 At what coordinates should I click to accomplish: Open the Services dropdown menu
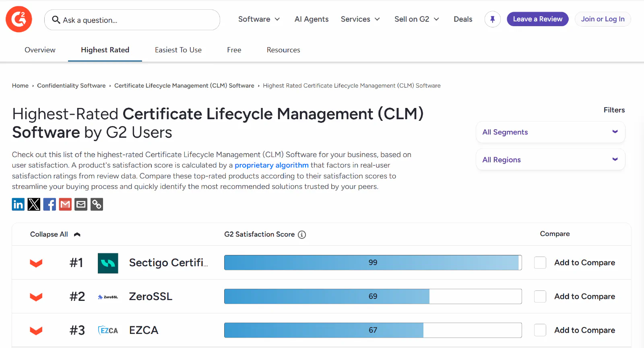click(x=360, y=19)
